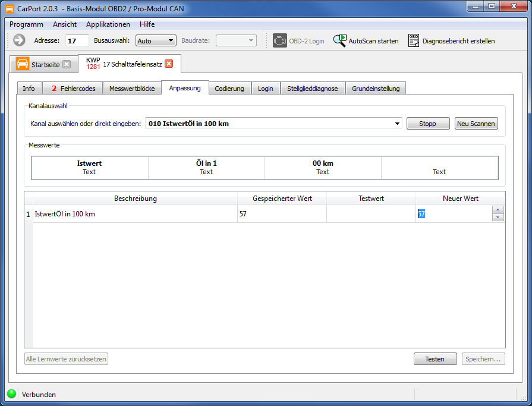
Task: Close the Startseite tab
Action: pos(67,64)
